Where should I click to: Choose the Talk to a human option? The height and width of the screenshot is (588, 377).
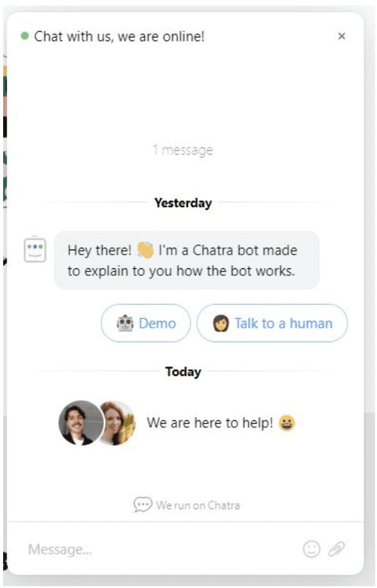(x=272, y=323)
